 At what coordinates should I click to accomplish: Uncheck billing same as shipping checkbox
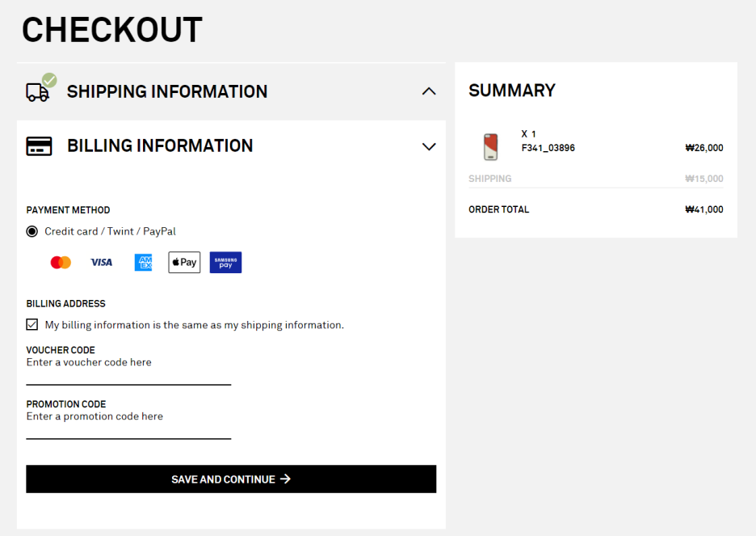point(32,325)
